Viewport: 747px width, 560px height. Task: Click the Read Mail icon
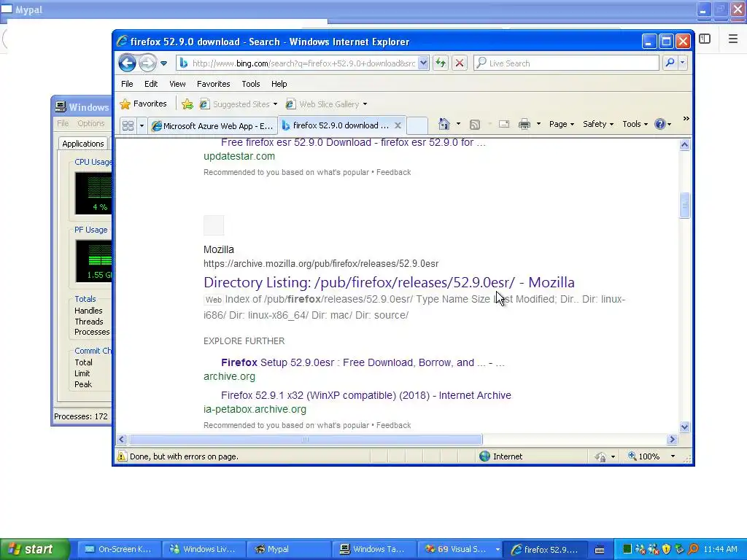(x=504, y=124)
